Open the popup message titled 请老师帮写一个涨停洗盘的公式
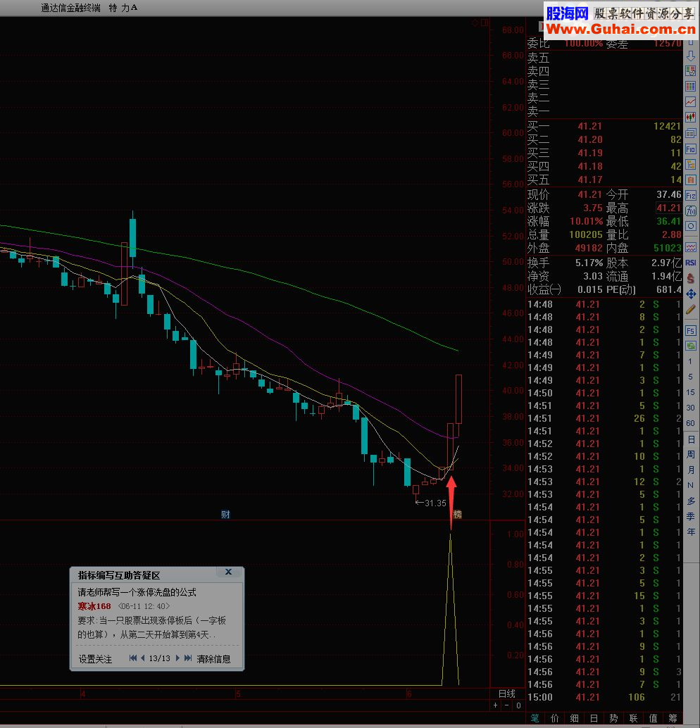 click(137, 592)
